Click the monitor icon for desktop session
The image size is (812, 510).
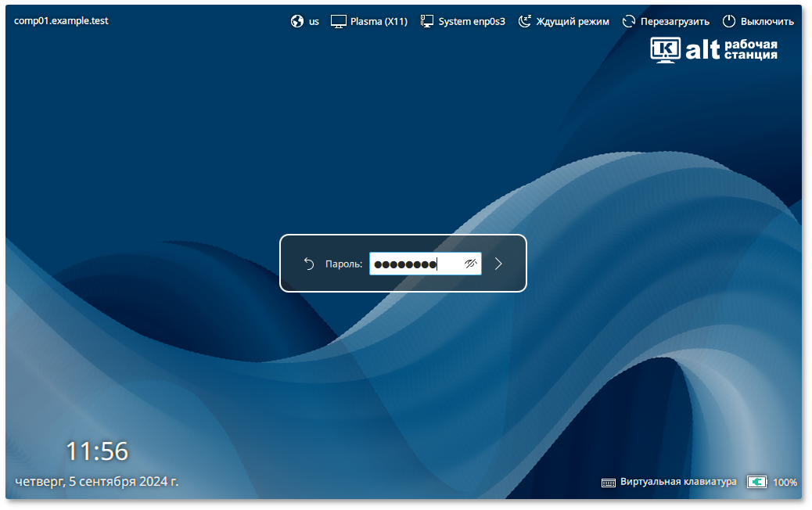pos(339,21)
